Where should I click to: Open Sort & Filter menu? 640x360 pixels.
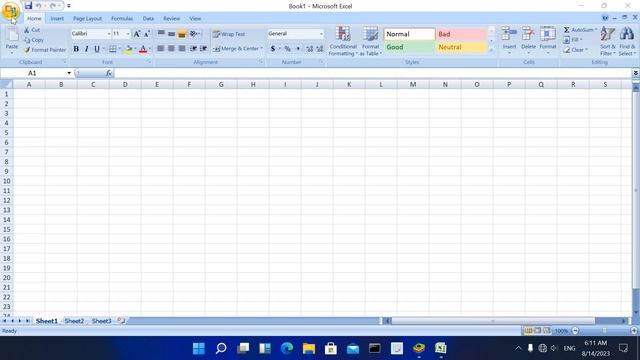pos(608,41)
